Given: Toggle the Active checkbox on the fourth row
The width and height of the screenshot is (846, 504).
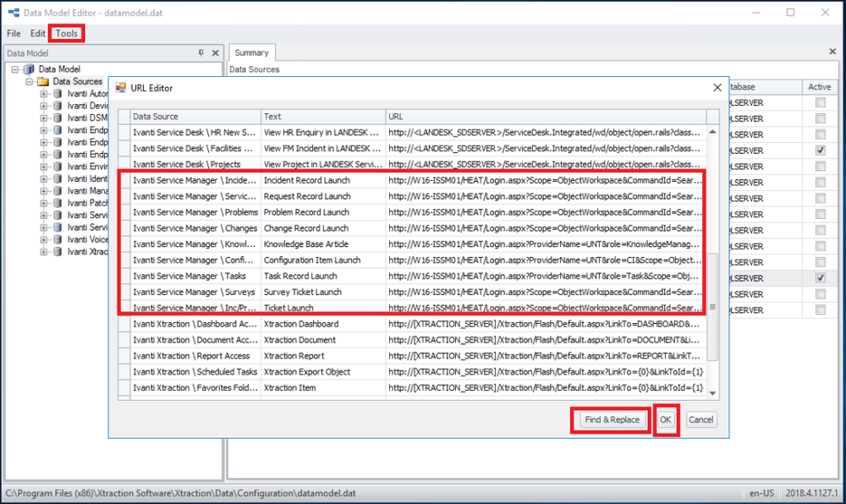Looking at the screenshot, I should [x=819, y=151].
